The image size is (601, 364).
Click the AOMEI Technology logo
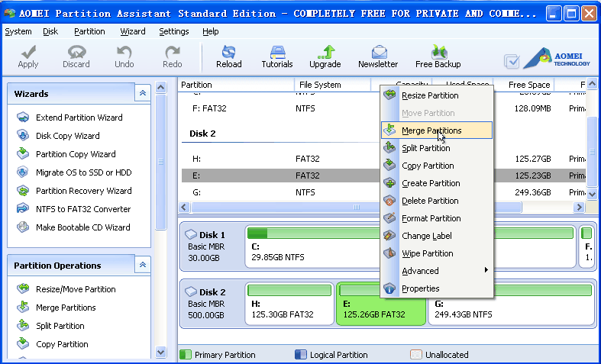(556, 58)
